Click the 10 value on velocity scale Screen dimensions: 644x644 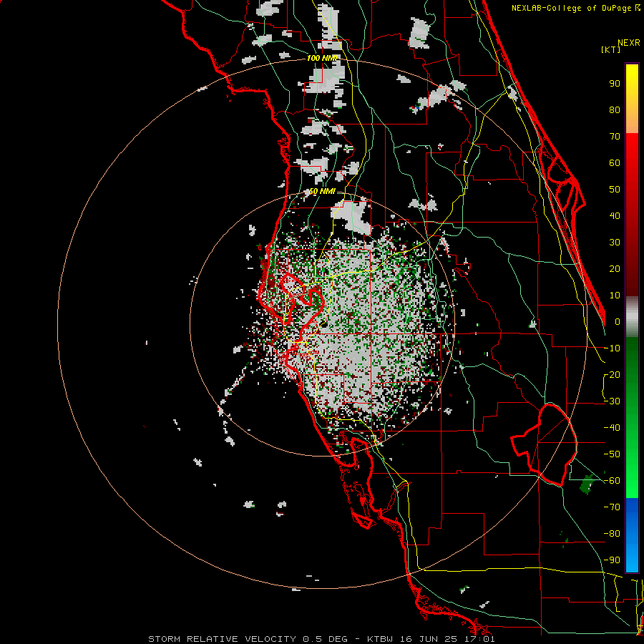[615, 296]
